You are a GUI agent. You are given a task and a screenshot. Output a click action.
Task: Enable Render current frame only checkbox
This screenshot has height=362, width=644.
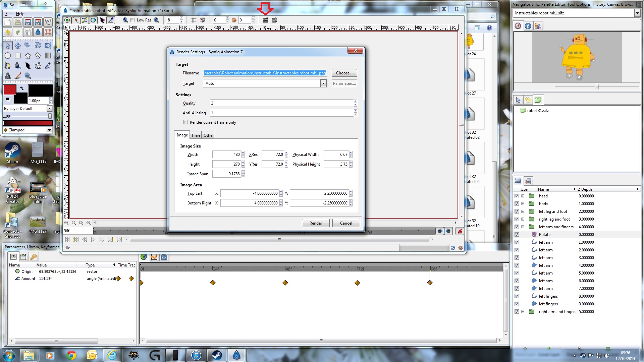pos(185,122)
